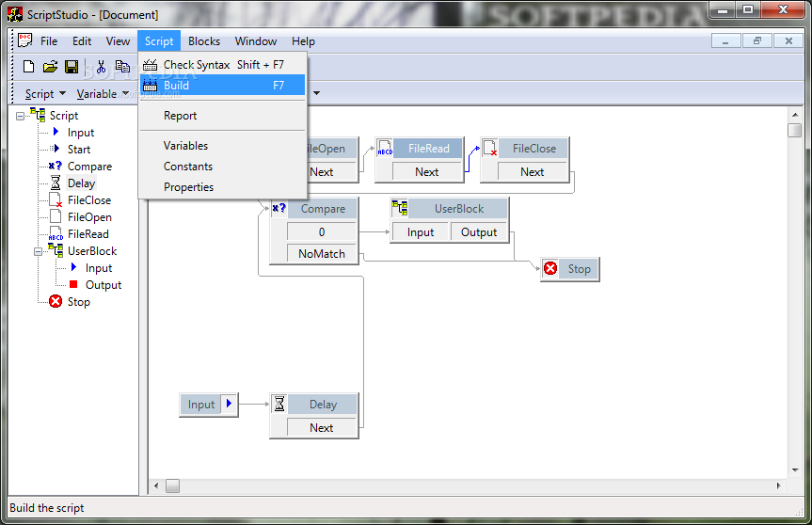This screenshot has width=812, height=525.
Task: Click the icon on UserBlock block
Action: pyautogui.click(x=400, y=208)
